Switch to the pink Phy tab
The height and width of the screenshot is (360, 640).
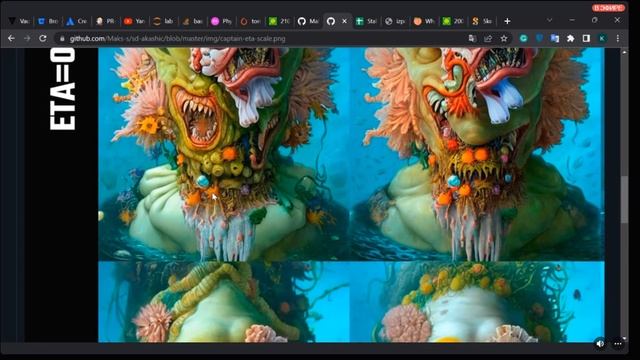221,21
